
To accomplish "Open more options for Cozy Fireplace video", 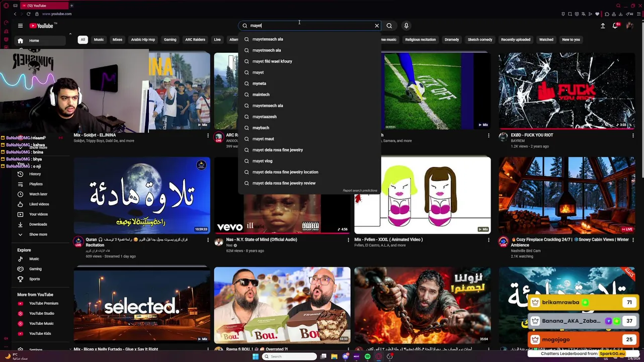I will (x=633, y=240).
